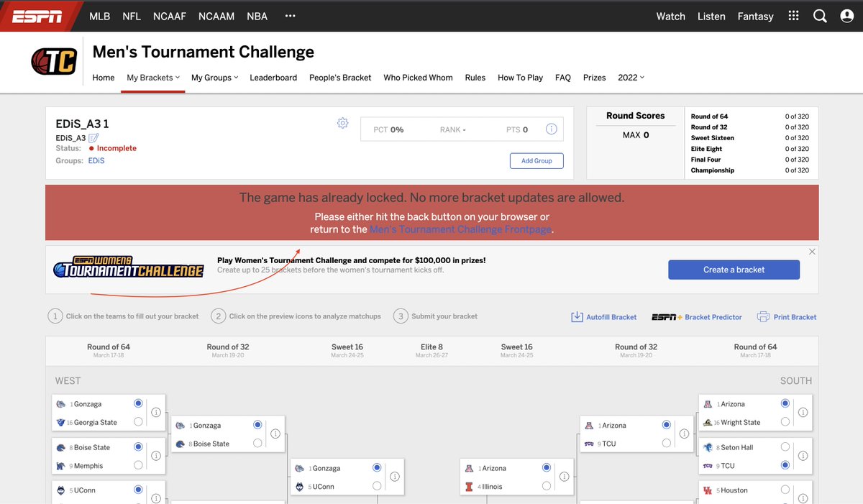
Task: Click the Illinois team logo
Action: click(470, 487)
